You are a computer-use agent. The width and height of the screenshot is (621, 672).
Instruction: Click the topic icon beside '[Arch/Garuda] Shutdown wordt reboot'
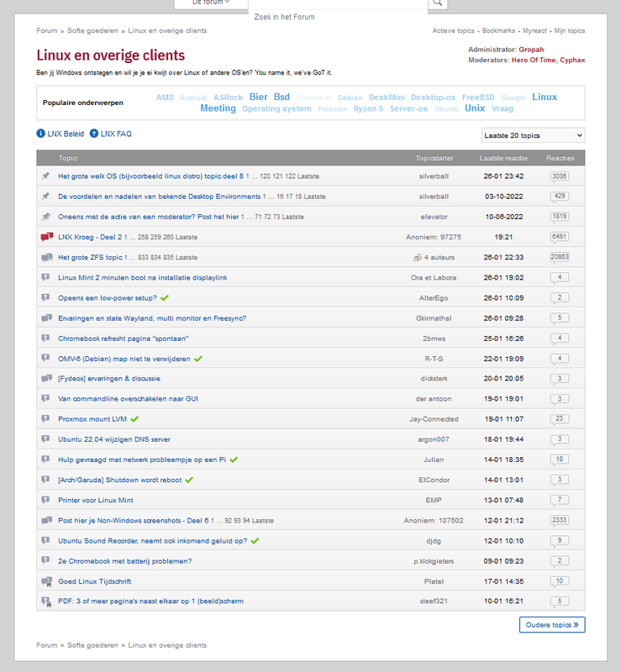45,480
